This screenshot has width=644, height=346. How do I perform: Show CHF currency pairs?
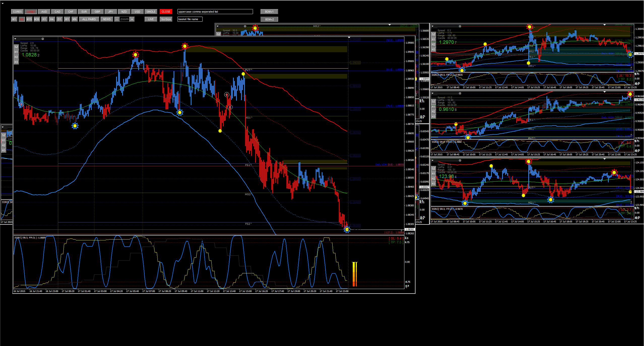coord(71,12)
